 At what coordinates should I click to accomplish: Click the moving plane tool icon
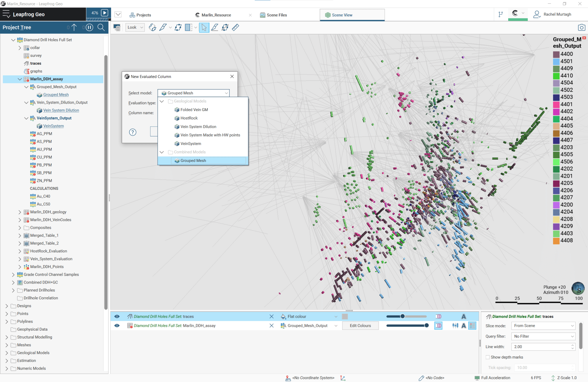pos(178,28)
